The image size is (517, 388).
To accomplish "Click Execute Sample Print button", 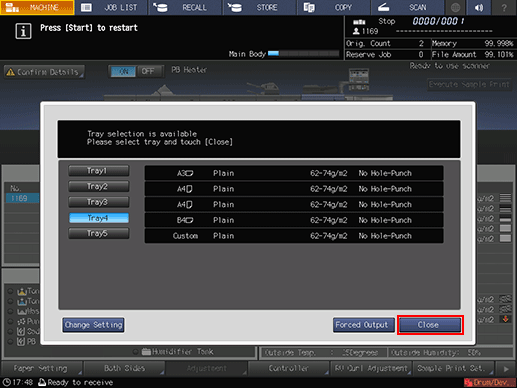I will click(x=469, y=85).
